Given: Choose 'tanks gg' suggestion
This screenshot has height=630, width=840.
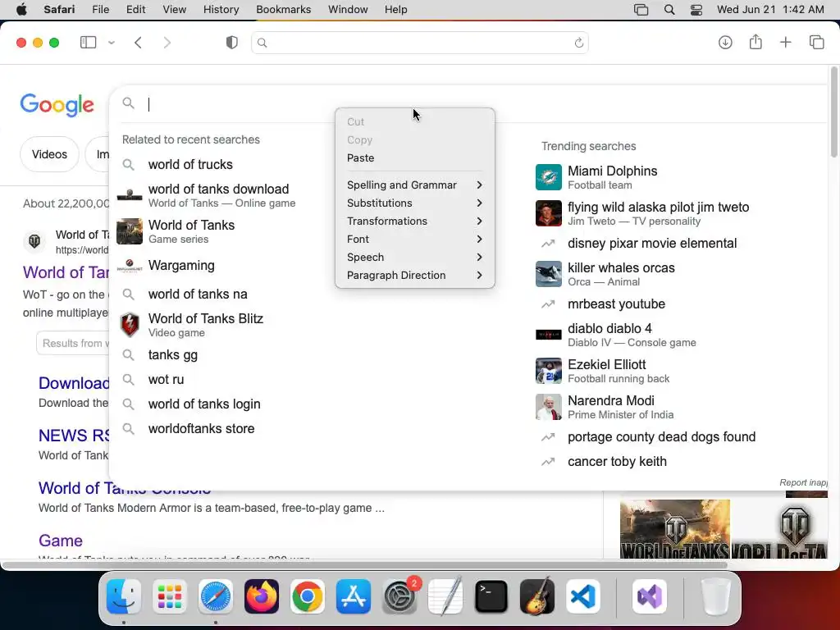Looking at the screenshot, I should 172,354.
